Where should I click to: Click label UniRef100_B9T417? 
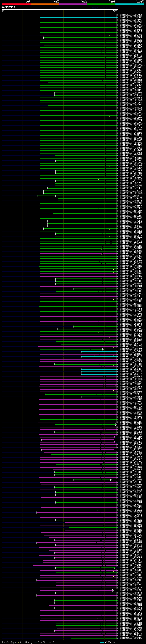click(x=131, y=407)
